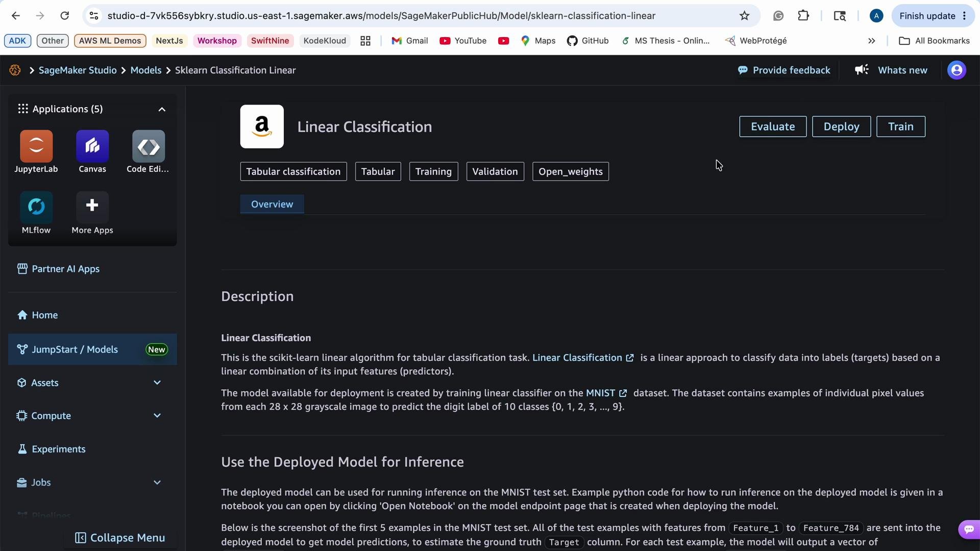Click the Amazon logo model thumbnail
The height and width of the screenshot is (551, 980).
coord(262,127)
